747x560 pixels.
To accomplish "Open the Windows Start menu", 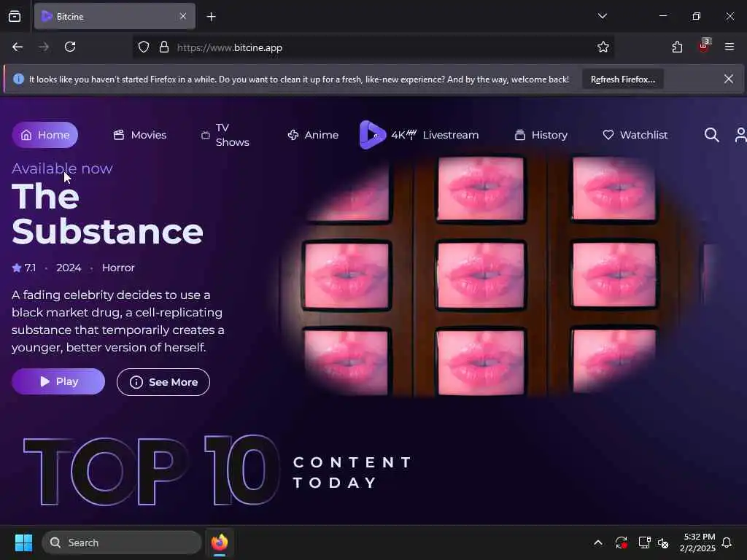I will click(23, 542).
